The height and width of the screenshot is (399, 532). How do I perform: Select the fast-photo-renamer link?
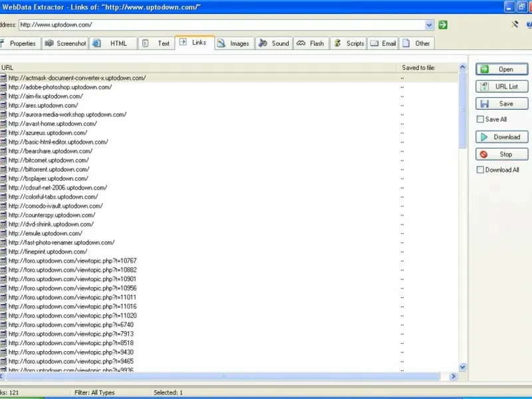click(x=61, y=243)
